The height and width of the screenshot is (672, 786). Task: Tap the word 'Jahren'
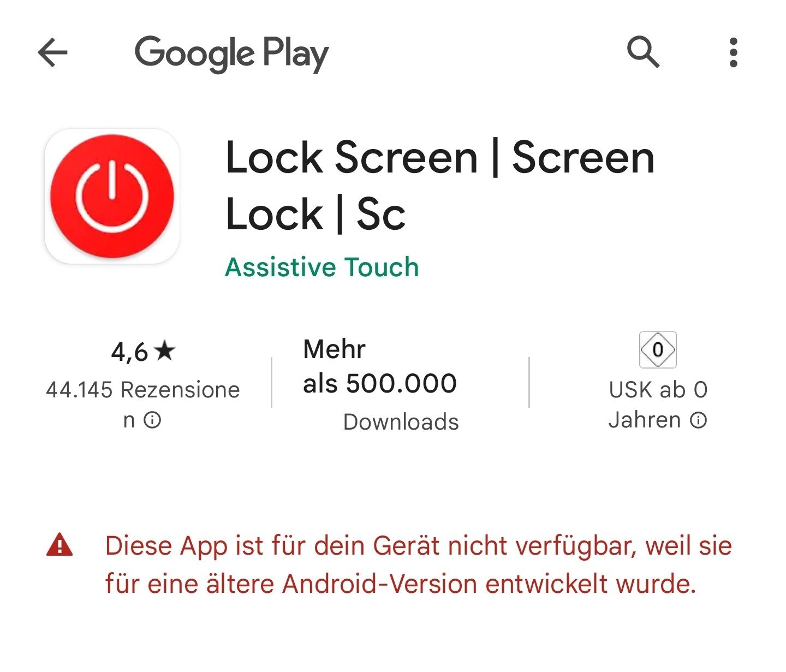[x=645, y=420]
